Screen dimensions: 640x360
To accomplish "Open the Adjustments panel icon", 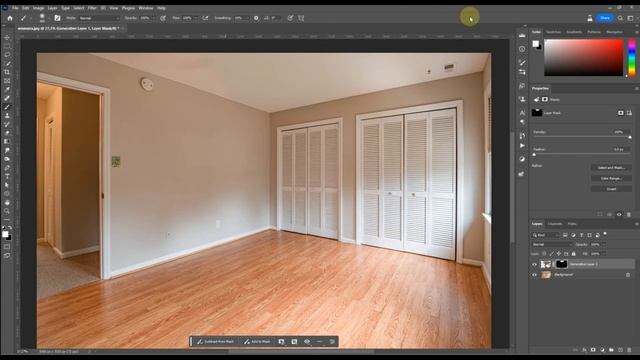I will tap(522, 159).
